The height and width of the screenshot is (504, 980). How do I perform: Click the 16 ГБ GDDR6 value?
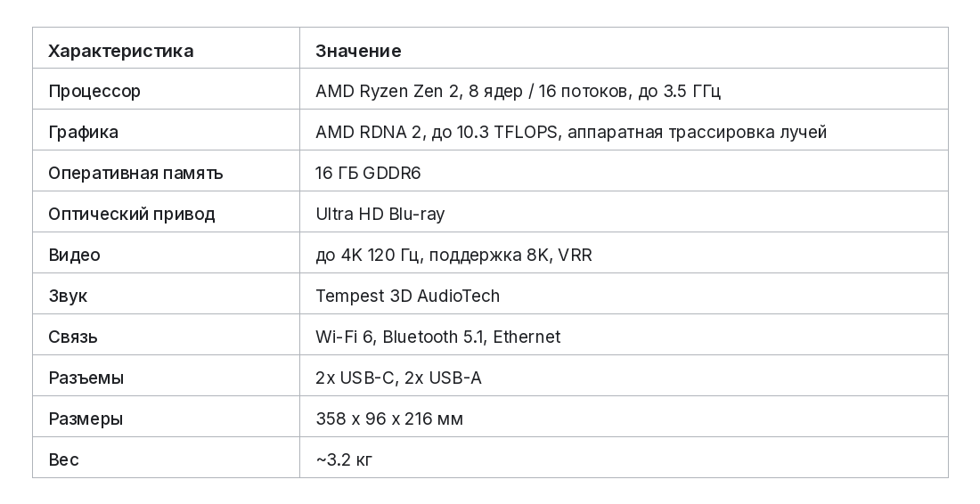368,173
